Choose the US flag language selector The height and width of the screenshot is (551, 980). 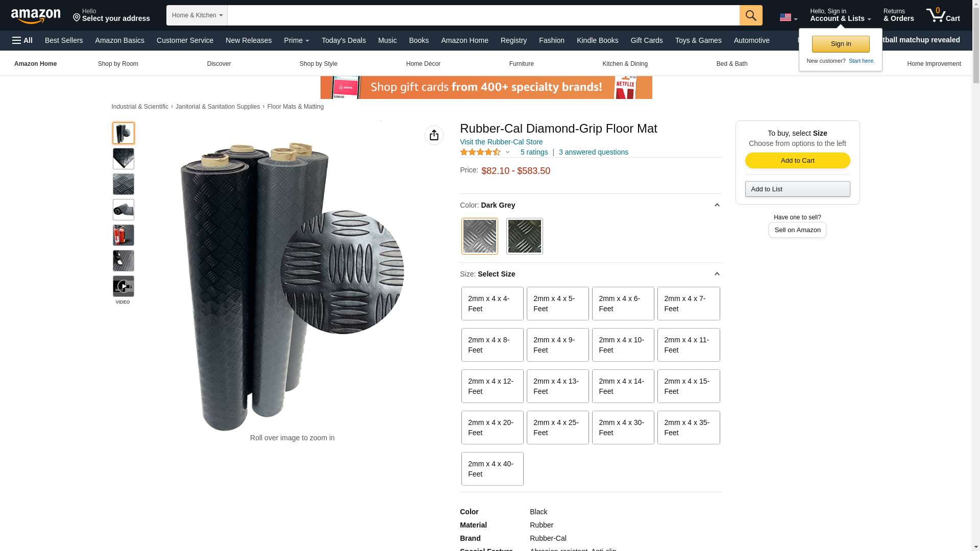tap(788, 17)
